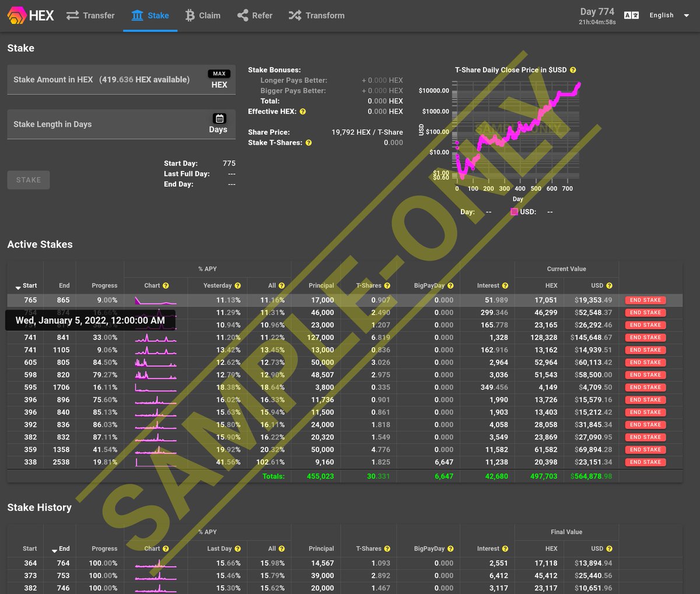End the stake with principal 127,000
700x594 pixels.
(x=645, y=338)
